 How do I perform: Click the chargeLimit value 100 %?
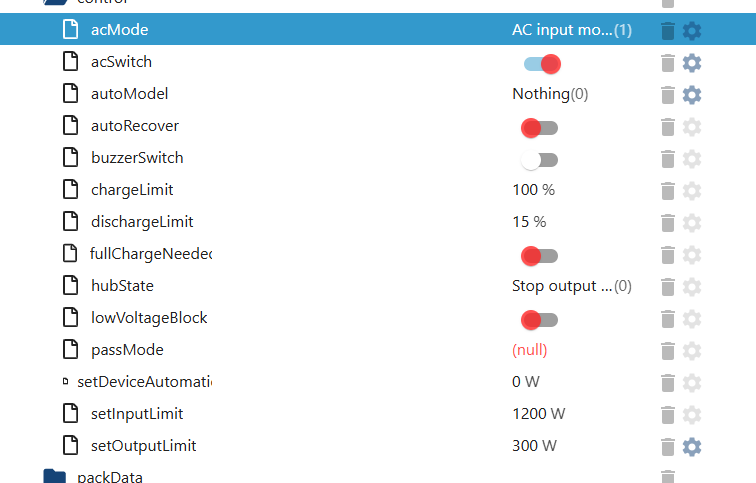pyautogui.click(x=533, y=190)
